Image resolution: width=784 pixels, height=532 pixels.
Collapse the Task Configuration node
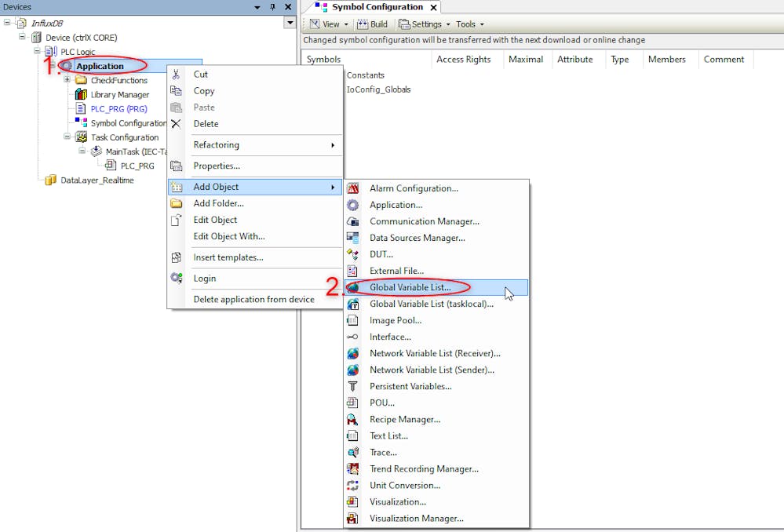tap(67, 137)
